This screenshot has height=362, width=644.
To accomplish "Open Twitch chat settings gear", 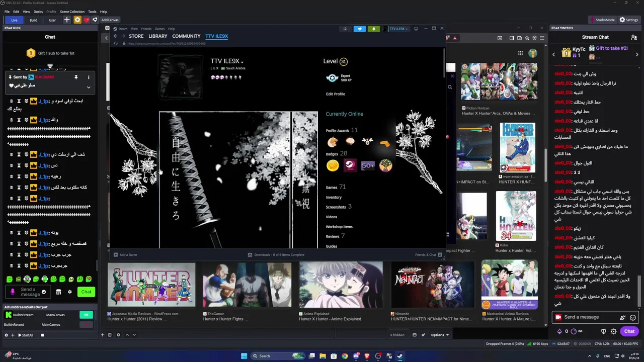I will coord(613,331).
